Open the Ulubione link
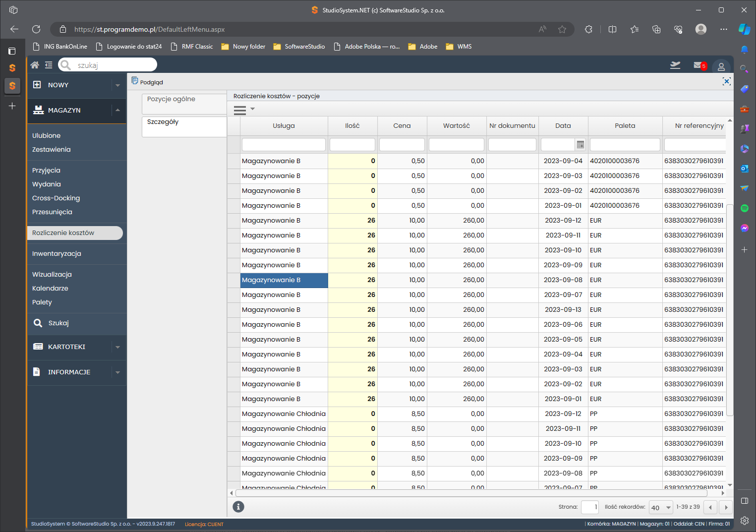 coord(46,135)
